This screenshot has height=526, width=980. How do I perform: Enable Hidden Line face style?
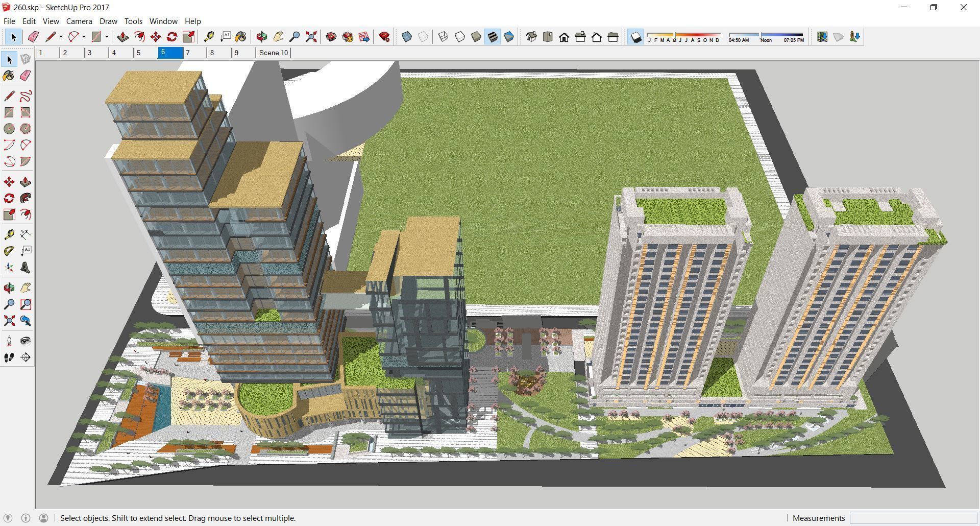coord(460,37)
